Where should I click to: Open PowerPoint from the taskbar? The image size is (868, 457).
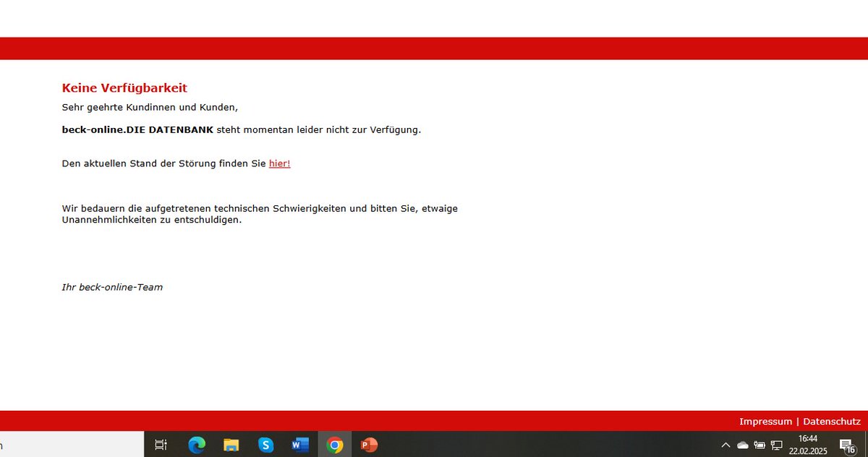coord(370,445)
